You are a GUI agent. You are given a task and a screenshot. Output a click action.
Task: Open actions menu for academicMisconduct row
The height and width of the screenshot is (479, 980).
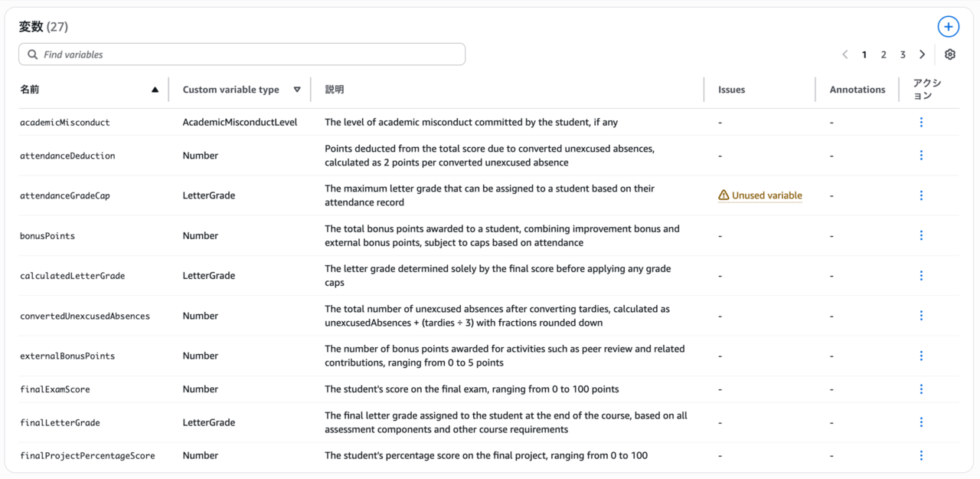(921, 123)
